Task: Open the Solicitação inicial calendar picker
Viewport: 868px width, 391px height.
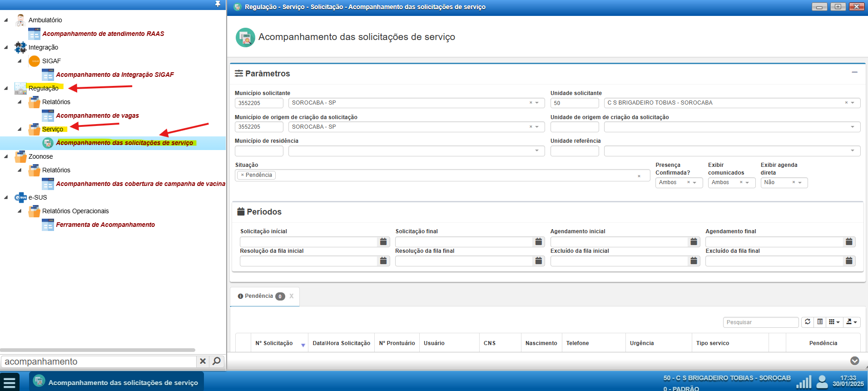Action: coord(383,242)
